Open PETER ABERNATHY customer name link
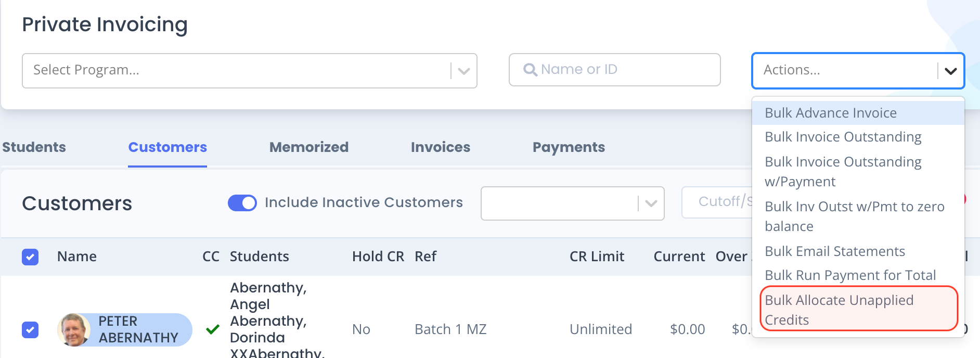 click(138, 329)
